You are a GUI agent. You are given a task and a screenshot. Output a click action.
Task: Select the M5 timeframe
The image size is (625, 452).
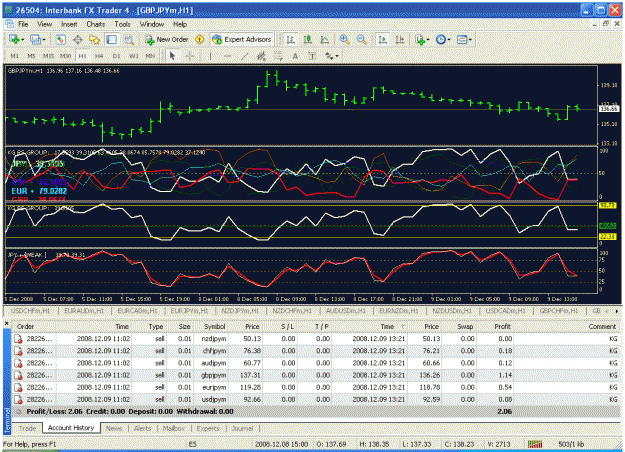31,56
